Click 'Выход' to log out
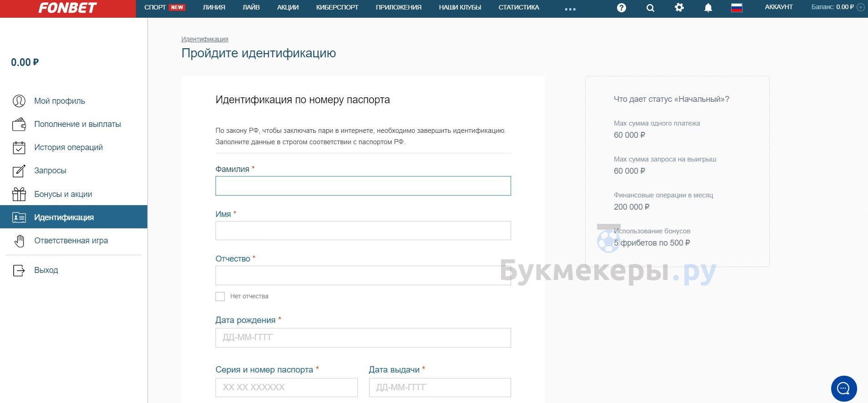 46,270
